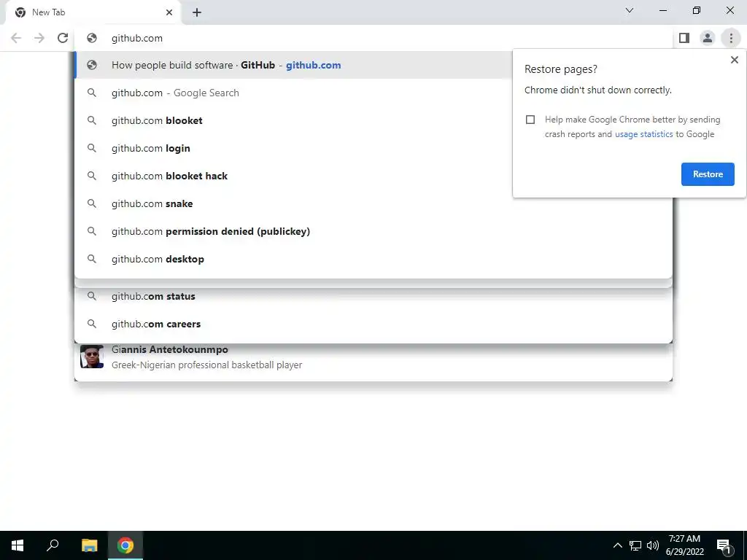Open a new tab with plus icon
Image resolution: width=747 pixels, height=560 pixels.
pyautogui.click(x=197, y=12)
